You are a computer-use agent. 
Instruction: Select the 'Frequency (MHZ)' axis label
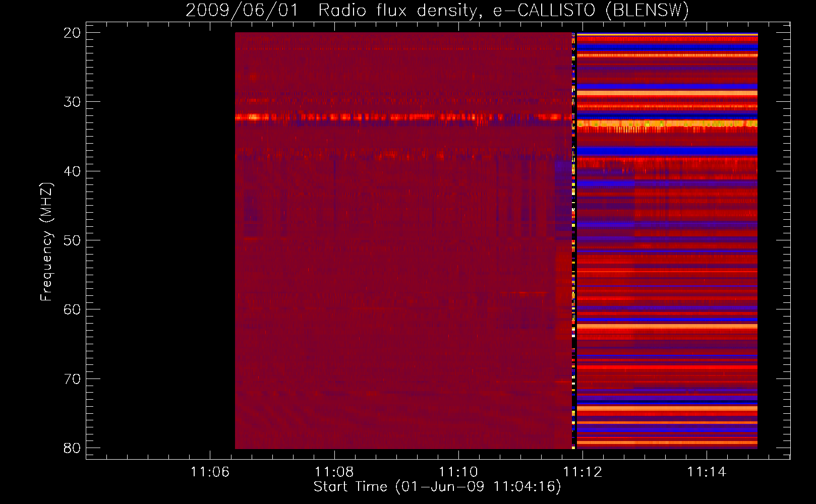pos(46,242)
